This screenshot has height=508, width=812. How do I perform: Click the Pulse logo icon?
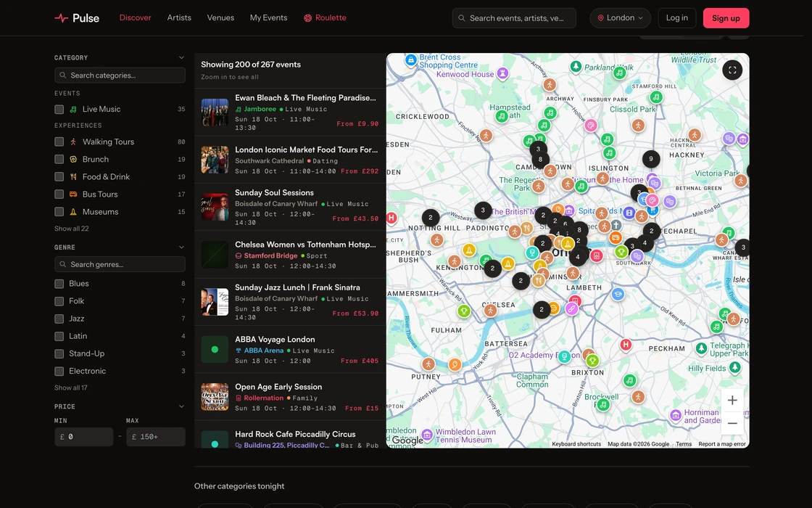[61, 18]
